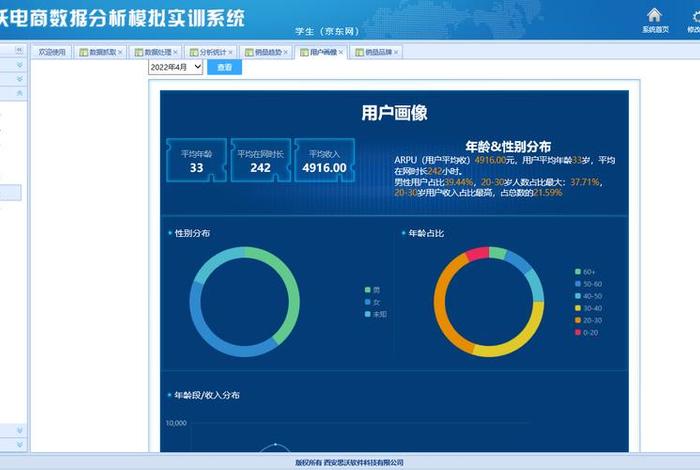Click the table icon on the 数据抓取 tab
The width and height of the screenshot is (700, 470).
pyautogui.click(x=83, y=52)
